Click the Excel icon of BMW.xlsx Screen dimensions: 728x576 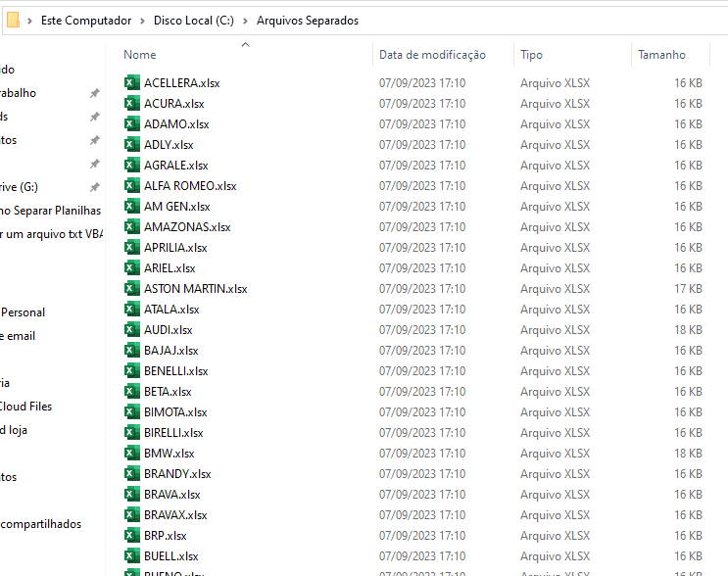pyautogui.click(x=132, y=454)
